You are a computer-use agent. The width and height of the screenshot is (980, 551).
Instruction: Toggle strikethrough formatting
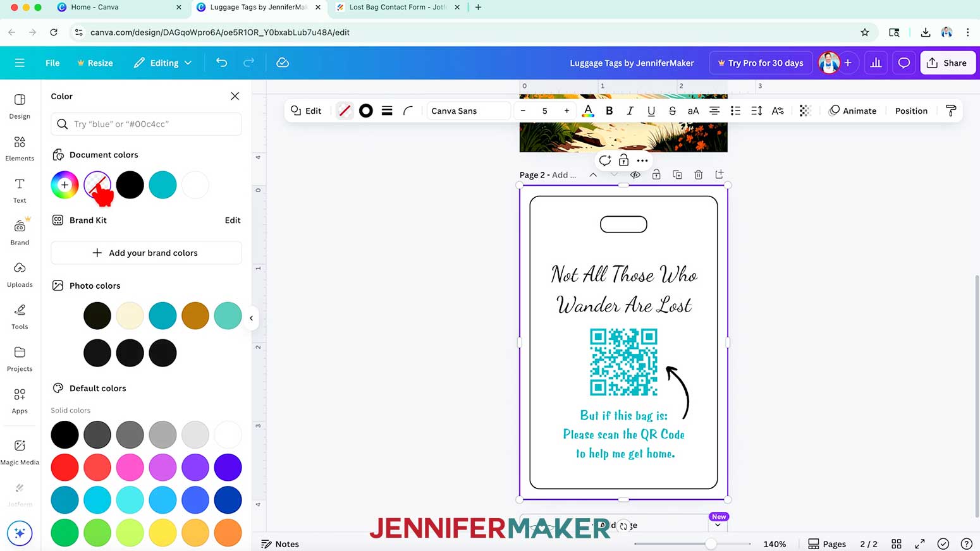(672, 111)
